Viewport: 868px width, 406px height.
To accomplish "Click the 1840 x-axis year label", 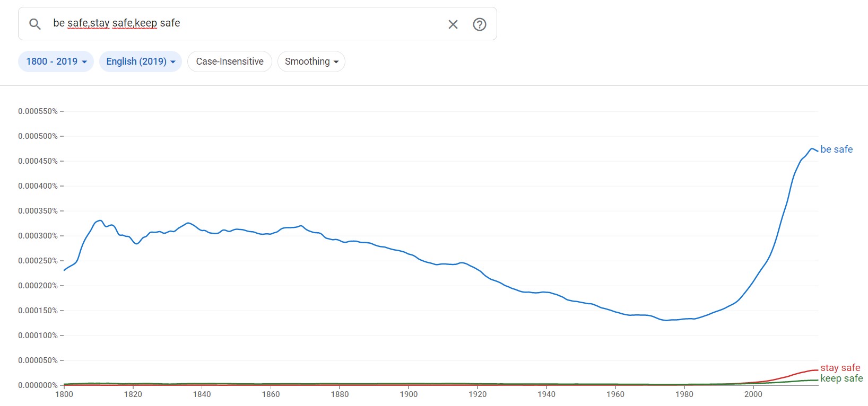I will tap(202, 394).
